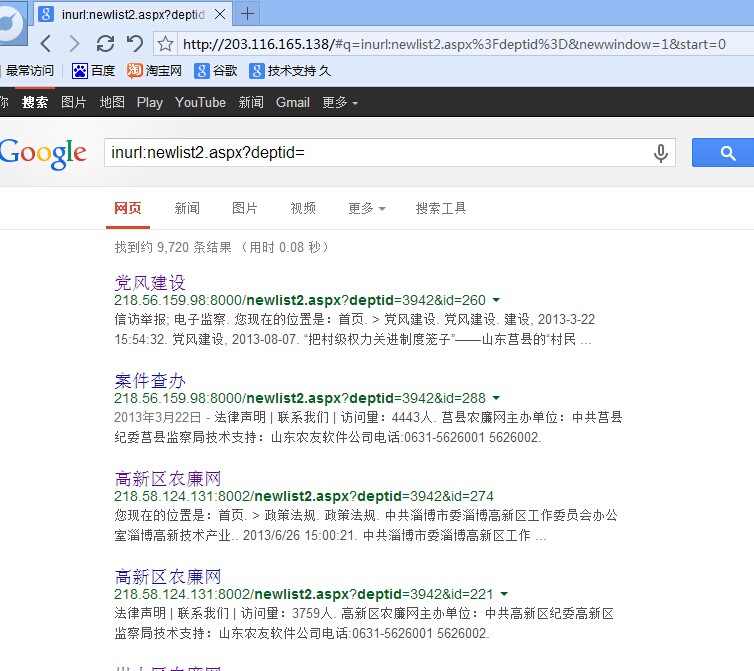754x671 pixels.
Task: Click the green URL ending id=260
Action: click(300, 300)
